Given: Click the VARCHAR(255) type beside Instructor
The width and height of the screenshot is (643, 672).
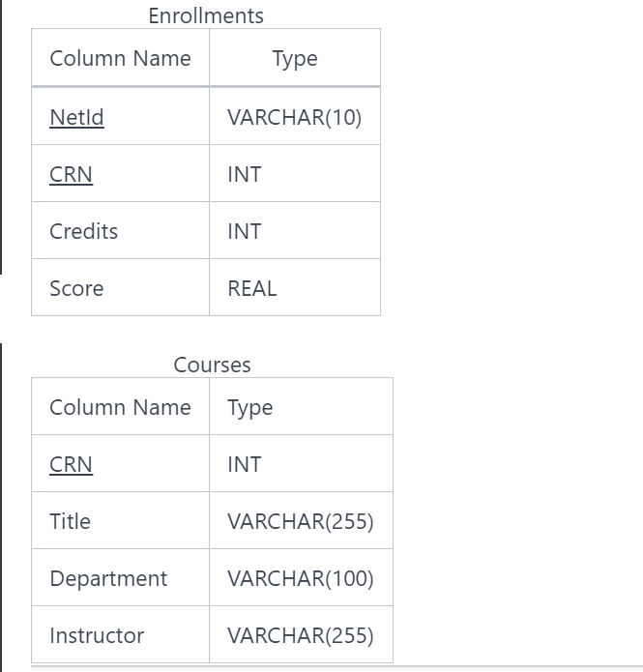Looking at the screenshot, I should (300, 635).
